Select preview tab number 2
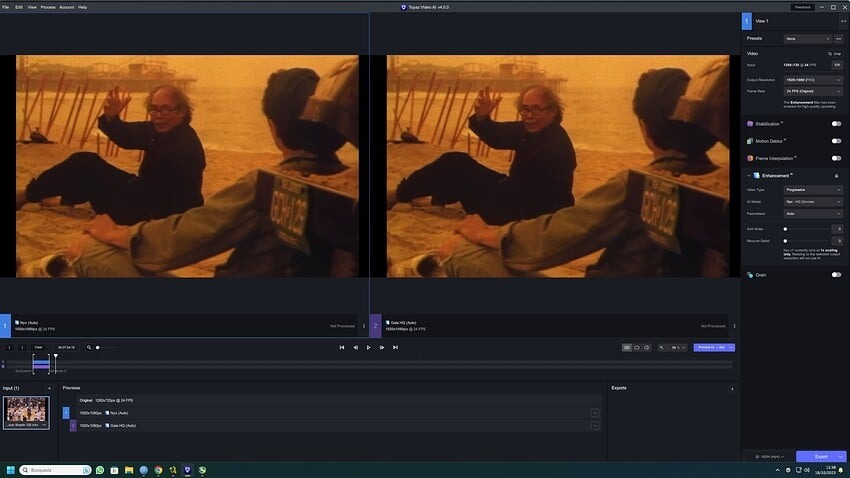This screenshot has height=478, width=850. coord(375,326)
